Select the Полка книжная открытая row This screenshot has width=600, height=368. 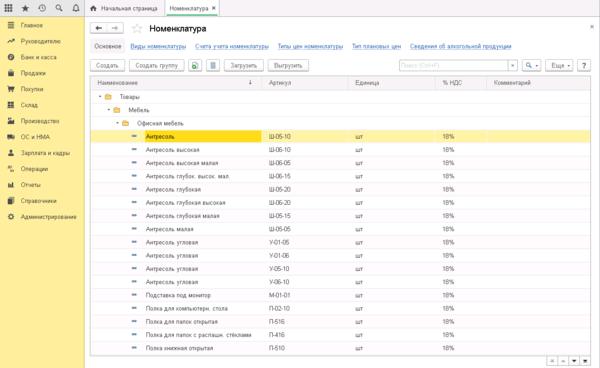pos(341,348)
